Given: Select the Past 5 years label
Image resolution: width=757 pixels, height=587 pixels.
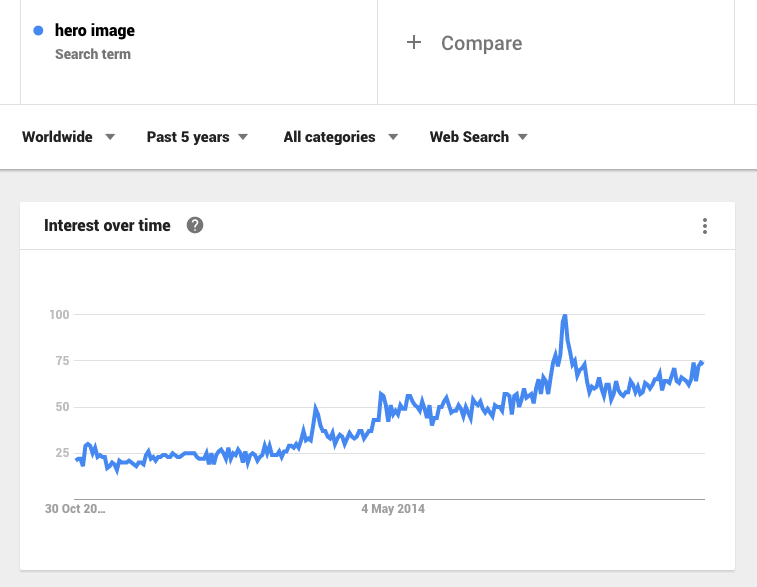Looking at the screenshot, I should coord(188,137).
